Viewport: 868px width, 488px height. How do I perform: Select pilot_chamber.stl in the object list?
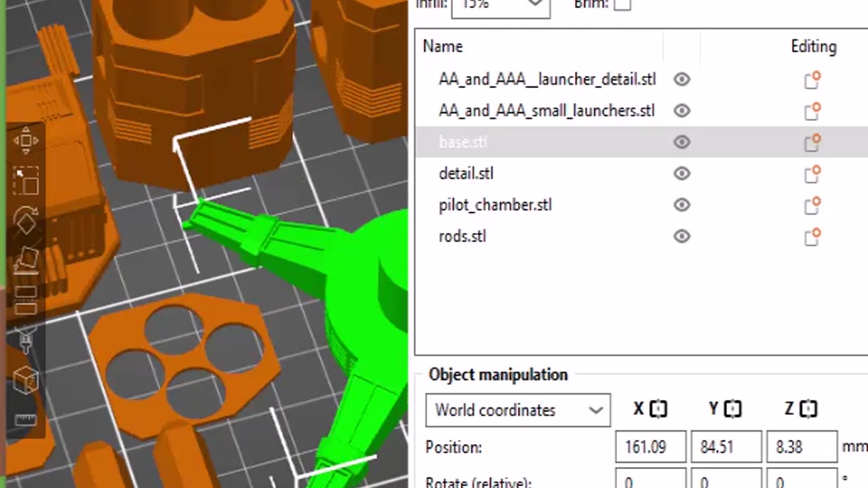[x=495, y=205]
